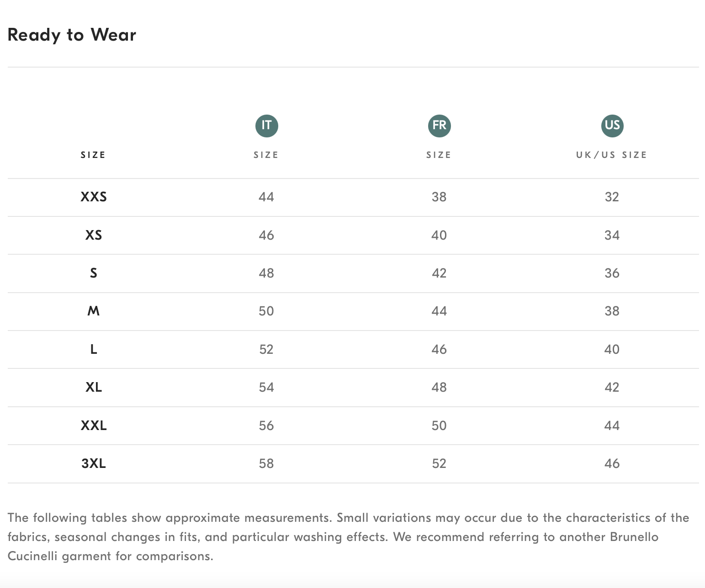Click the 3XL size row label
The image size is (705, 588).
94,463
